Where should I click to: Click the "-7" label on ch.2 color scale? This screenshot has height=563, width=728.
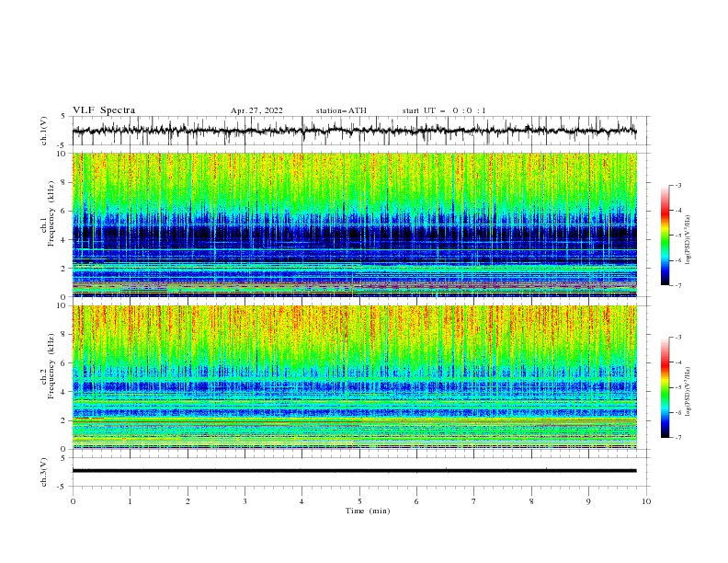click(677, 437)
